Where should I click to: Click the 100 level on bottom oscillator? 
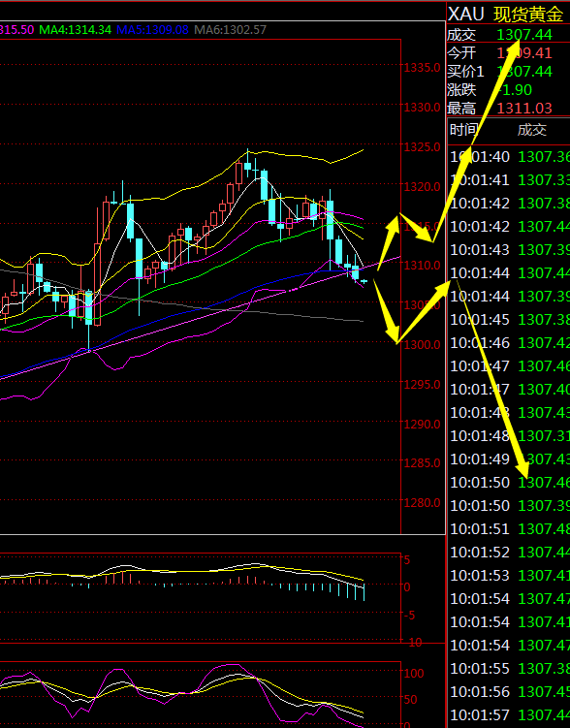coord(414,673)
